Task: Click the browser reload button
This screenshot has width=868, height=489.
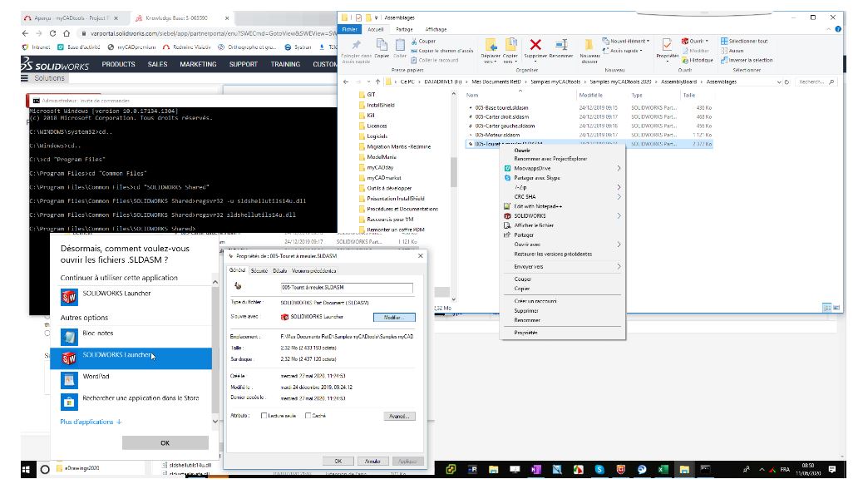Action: [x=52, y=33]
